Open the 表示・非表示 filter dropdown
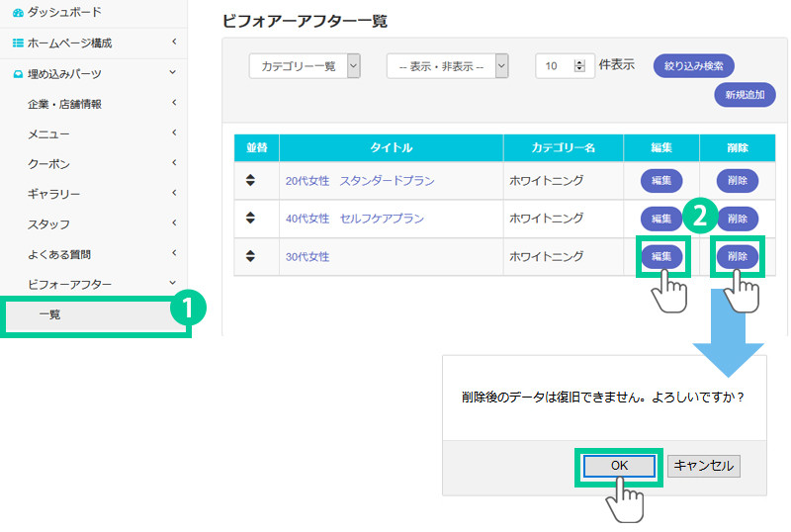 (447, 66)
